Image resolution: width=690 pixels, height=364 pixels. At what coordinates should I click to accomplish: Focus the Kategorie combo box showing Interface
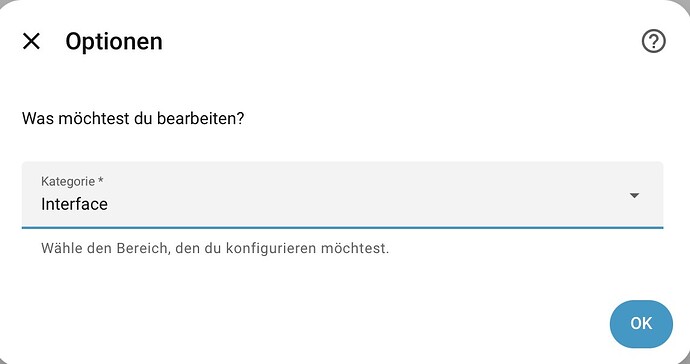342,195
